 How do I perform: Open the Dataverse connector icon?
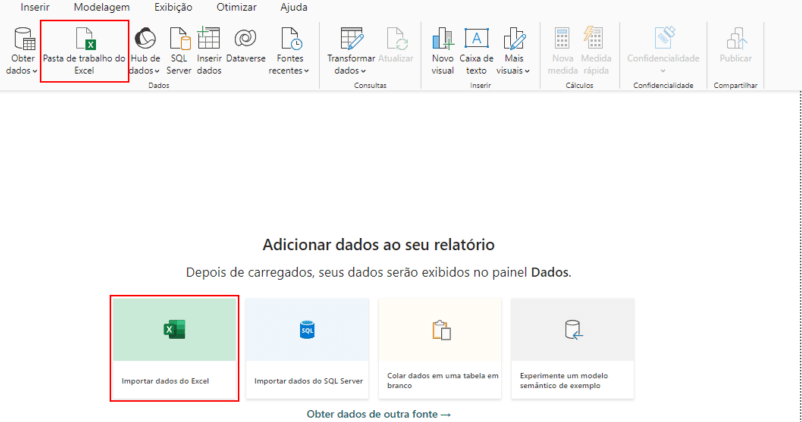246,38
